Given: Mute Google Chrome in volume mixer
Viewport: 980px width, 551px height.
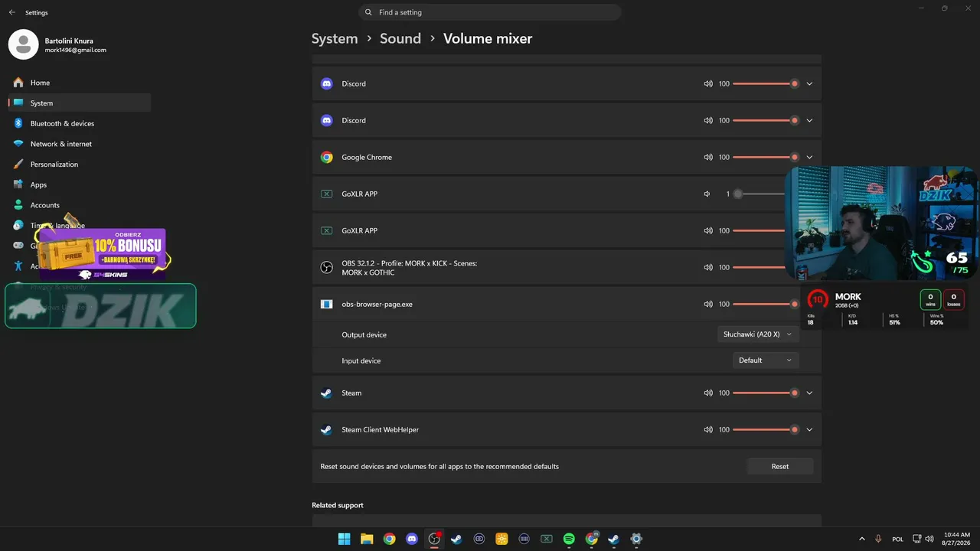Looking at the screenshot, I should click(707, 158).
